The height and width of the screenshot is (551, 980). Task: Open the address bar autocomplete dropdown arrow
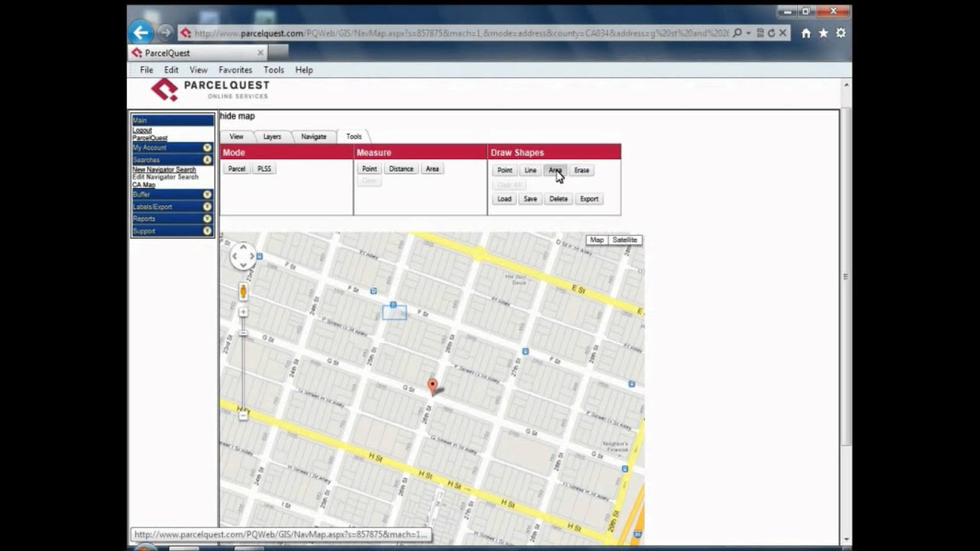tap(749, 33)
